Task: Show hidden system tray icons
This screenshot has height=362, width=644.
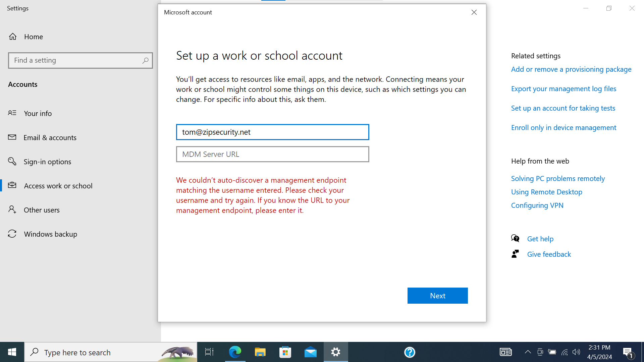Action: [528, 352]
